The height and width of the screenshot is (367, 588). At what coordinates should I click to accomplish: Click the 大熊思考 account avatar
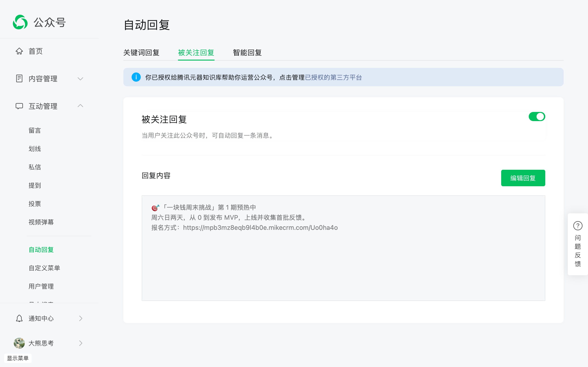19,343
